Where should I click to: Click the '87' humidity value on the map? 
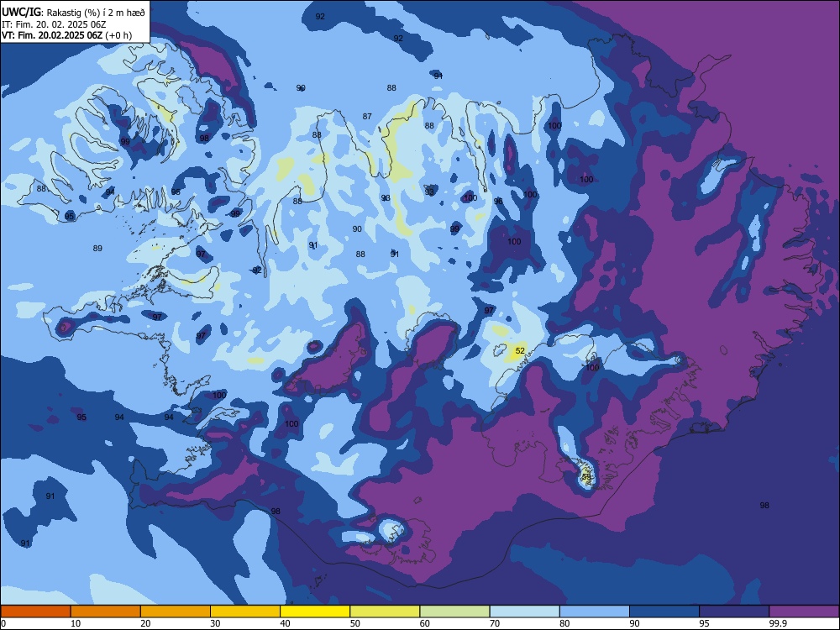coord(367,116)
